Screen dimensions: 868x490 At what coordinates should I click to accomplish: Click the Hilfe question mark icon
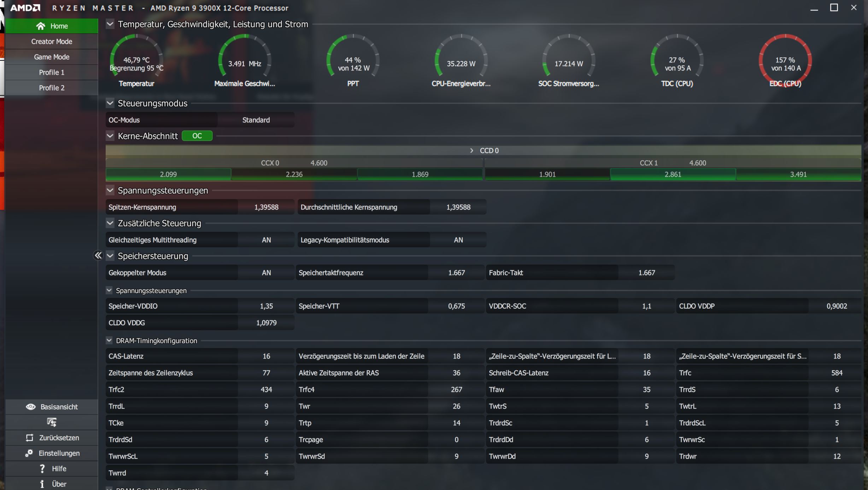pos(42,468)
